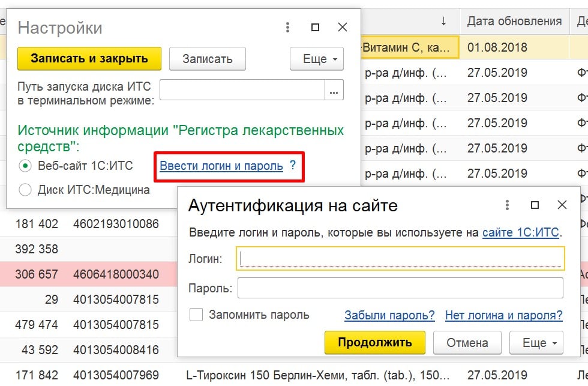Screen dimensions: 588x386
Task: Select the Веб-сайт 1С:ИТС radio option
Action: pos(25,166)
